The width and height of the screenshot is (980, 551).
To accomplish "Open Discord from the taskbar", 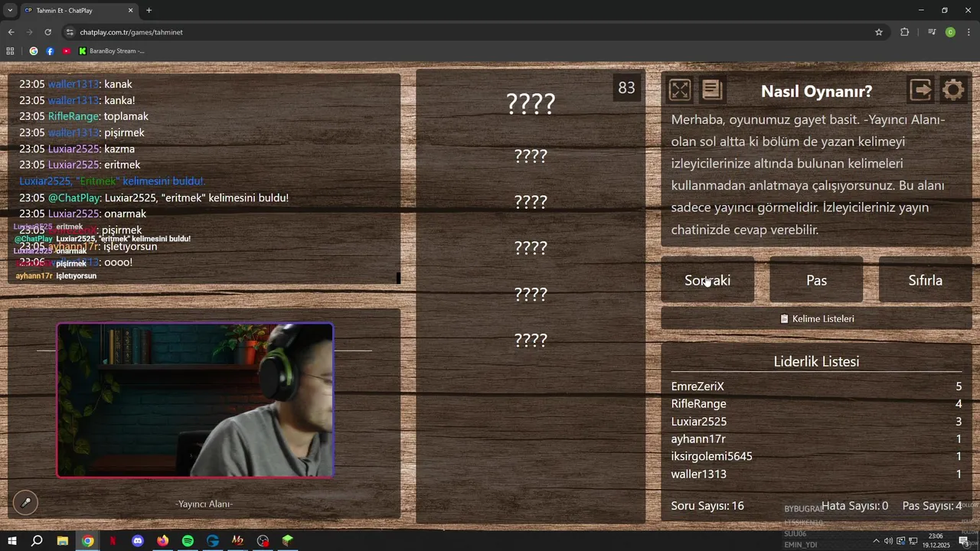I will 138,541.
